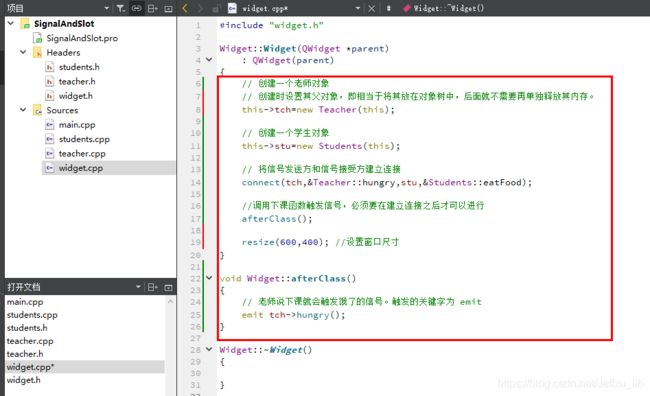
Task: Click the emit tch->hungry(); statement
Action: click(x=293, y=315)
